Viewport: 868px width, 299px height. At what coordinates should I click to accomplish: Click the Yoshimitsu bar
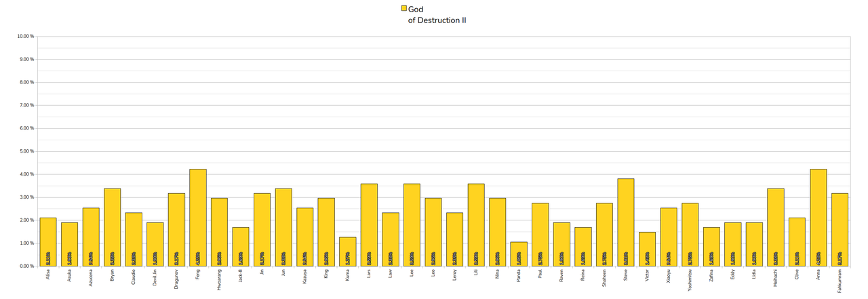(x=690, y=235)
